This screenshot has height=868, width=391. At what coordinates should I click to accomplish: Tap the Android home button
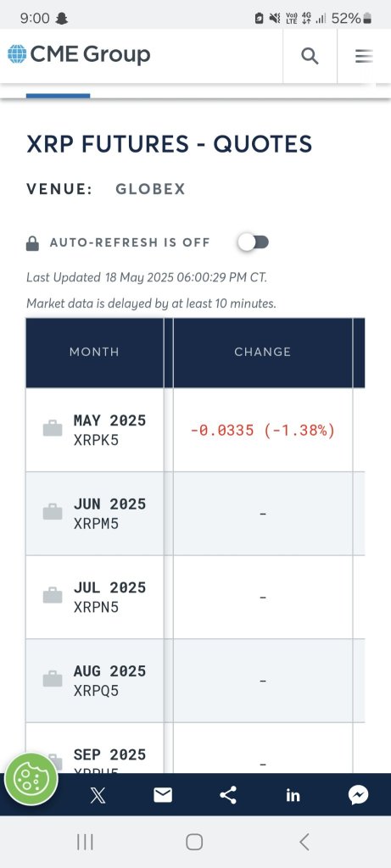tap(194, 842)
